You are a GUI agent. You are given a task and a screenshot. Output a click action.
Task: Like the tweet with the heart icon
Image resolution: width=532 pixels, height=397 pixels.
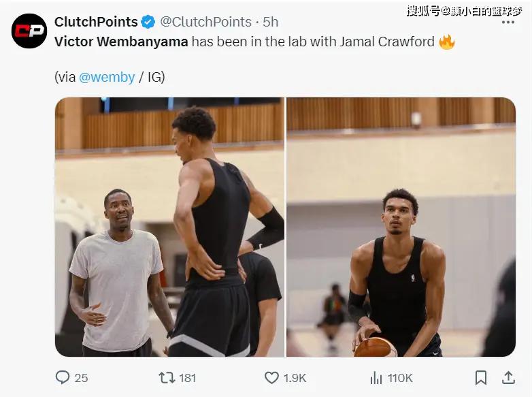(271, 377)
